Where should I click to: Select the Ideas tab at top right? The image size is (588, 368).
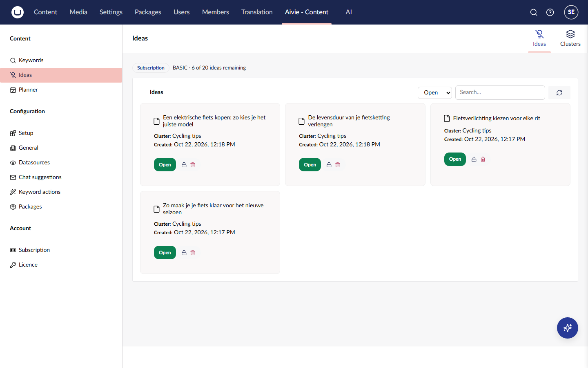[x=539, y=38]
